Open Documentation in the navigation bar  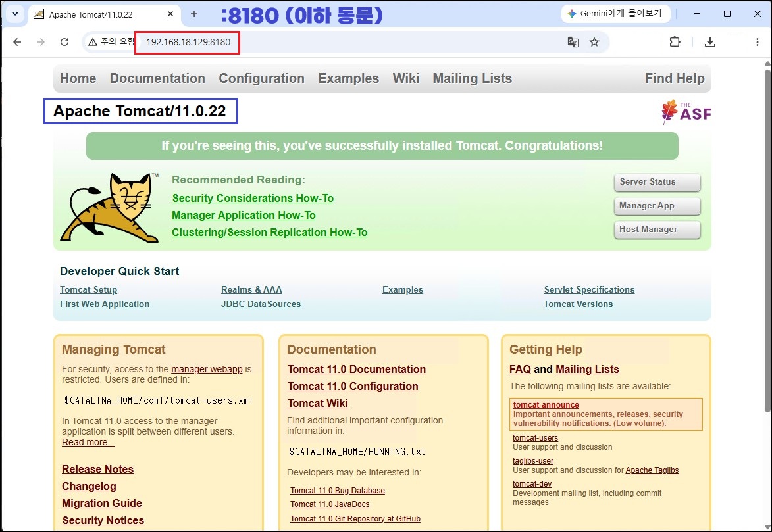pyautogui.click(x=157, y=78)
